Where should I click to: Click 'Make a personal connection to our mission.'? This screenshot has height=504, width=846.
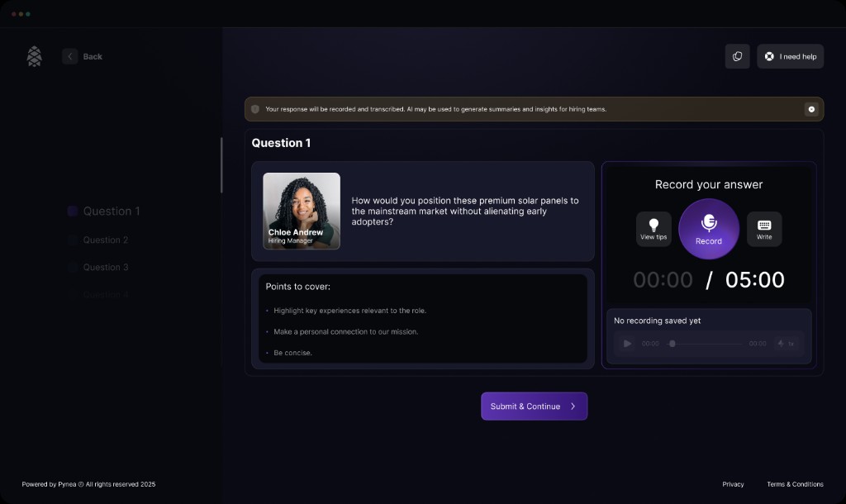pos(345,332)
